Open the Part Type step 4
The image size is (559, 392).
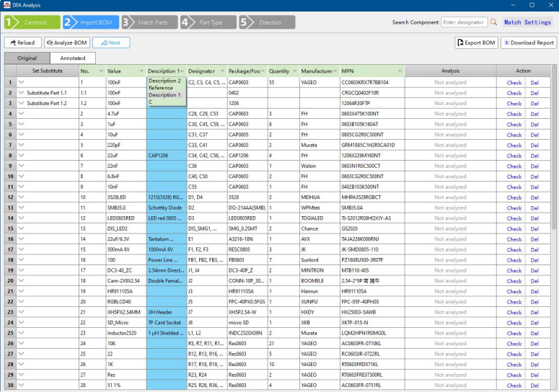click(x=208, y=22)
